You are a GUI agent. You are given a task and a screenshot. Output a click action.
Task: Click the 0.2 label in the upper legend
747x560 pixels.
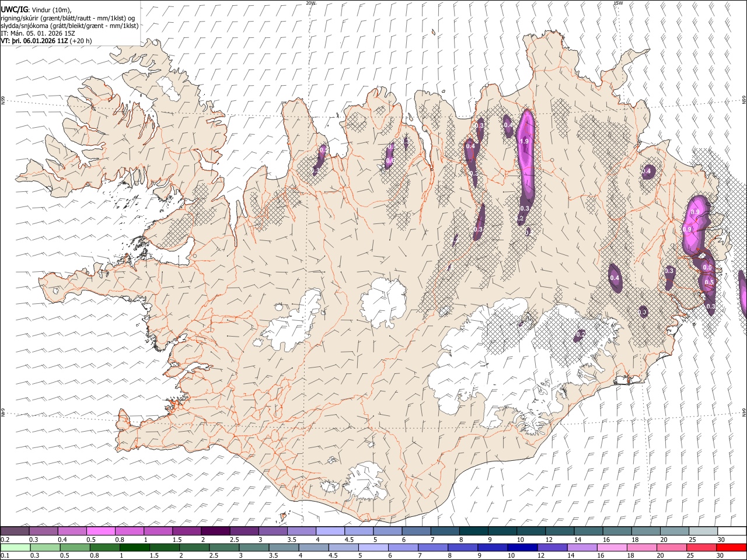tap(5, 540)
